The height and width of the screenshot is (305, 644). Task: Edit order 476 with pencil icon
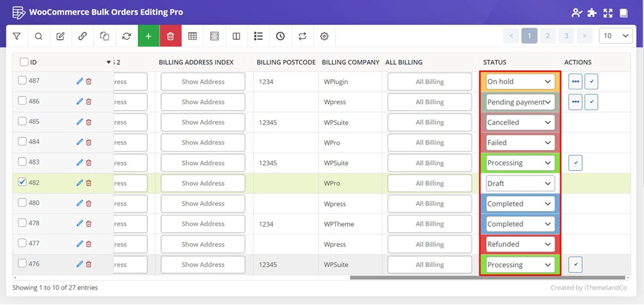tap(80, 264)
